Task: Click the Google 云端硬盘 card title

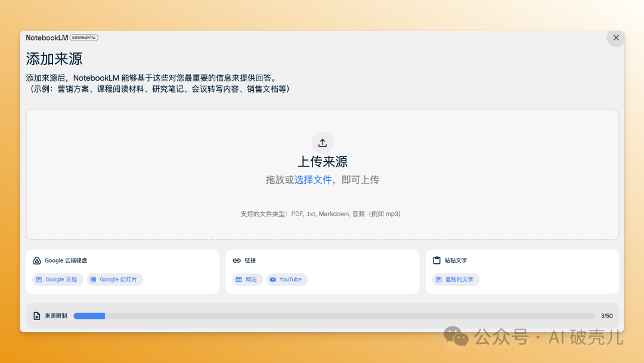Action: coord(66,260)
